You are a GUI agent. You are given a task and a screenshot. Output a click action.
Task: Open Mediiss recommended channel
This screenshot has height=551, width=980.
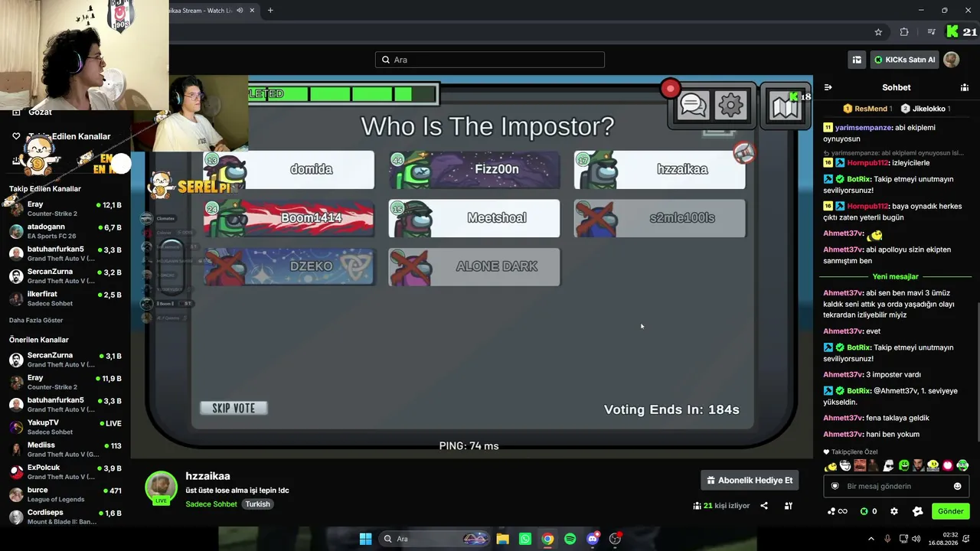65,449
